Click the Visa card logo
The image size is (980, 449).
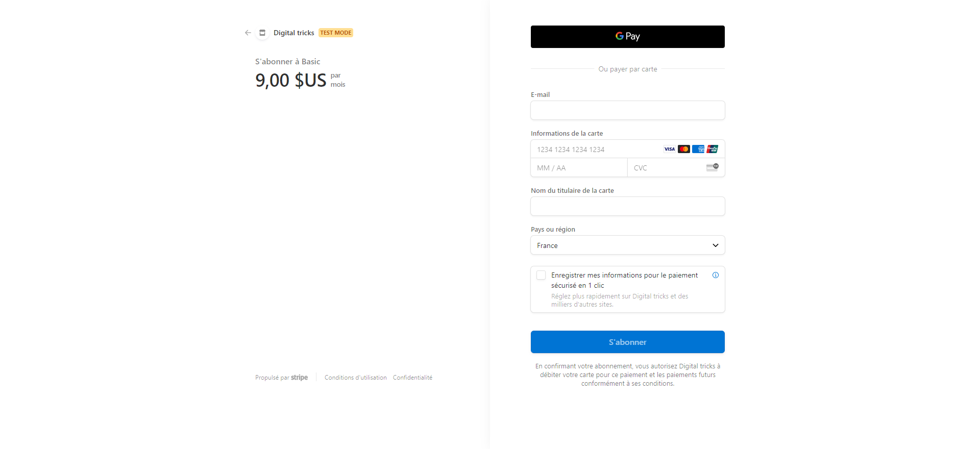669,149
